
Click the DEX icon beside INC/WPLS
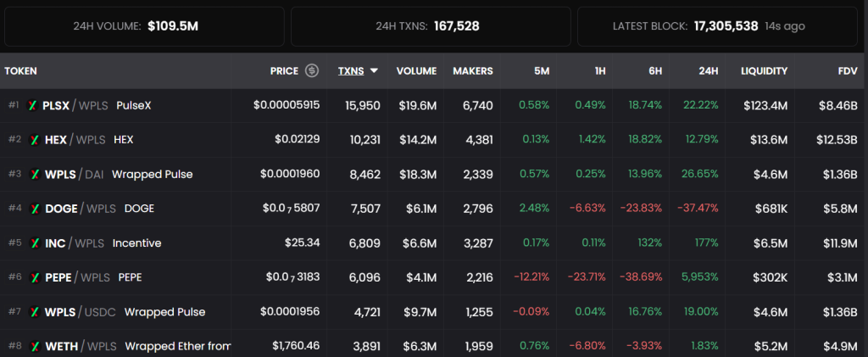(x=35, y=243)
